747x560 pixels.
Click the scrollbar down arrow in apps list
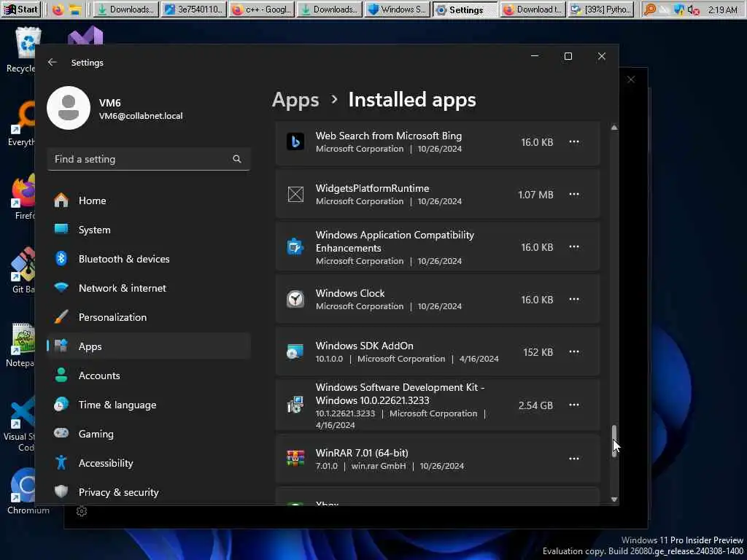click(x=614, y=499)
